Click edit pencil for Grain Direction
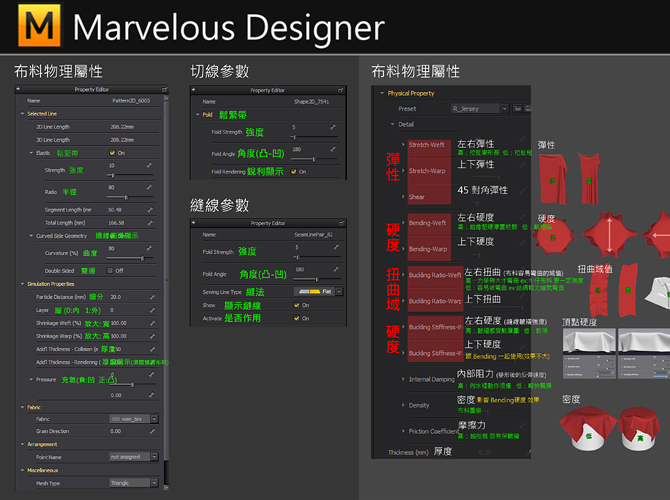The image size is (670, 500). click(152, 431)
